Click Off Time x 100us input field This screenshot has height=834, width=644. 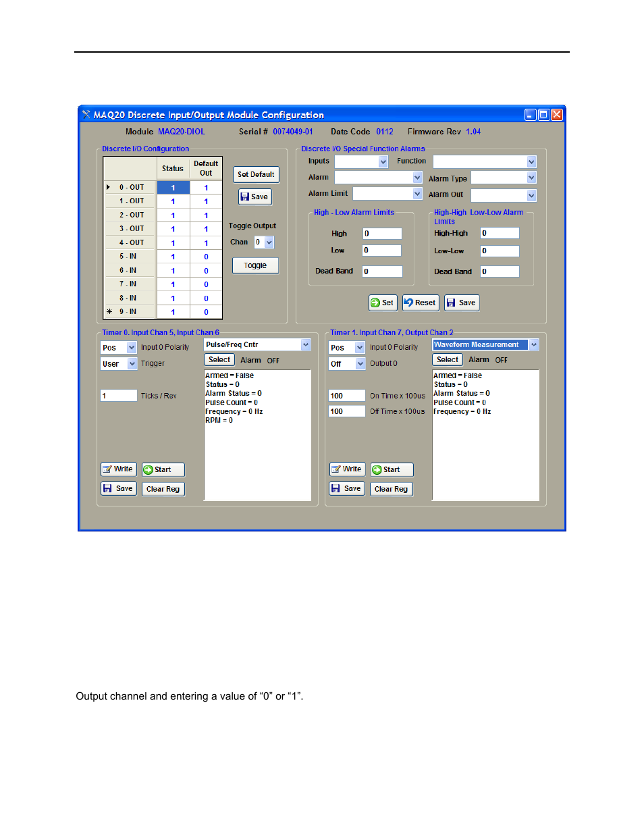point(347,411)
